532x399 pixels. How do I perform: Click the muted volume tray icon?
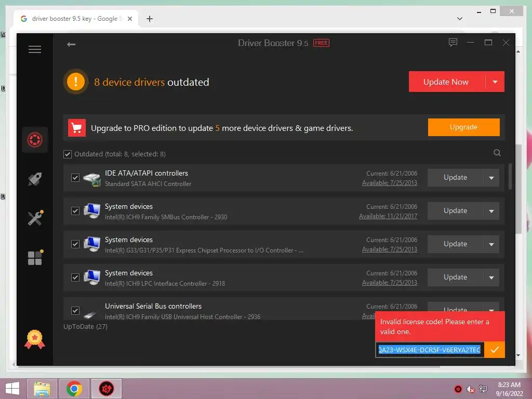pyautogui.click(x=470, y=389)
